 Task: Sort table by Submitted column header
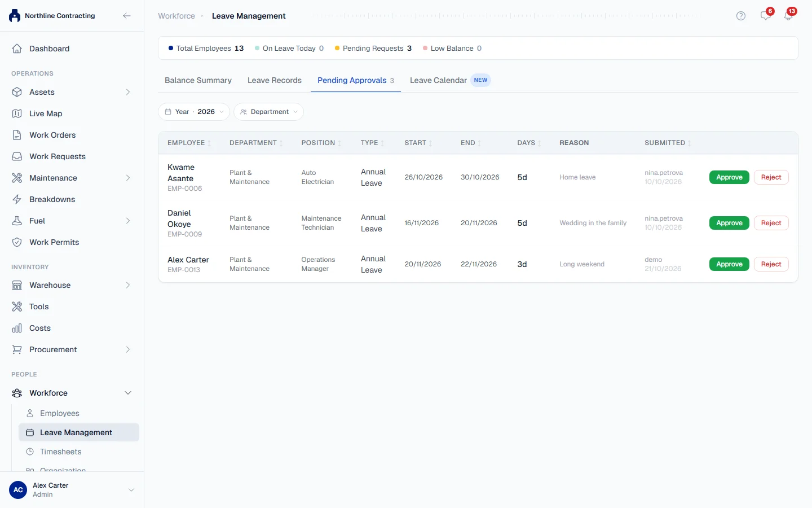pyautogui.click(x=668, y=143)
